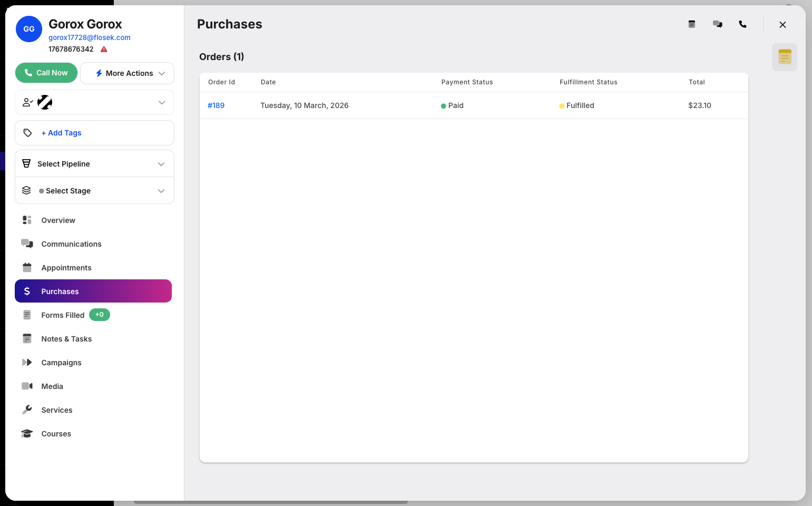
Task: Open the Communications section
Action: 93,244
